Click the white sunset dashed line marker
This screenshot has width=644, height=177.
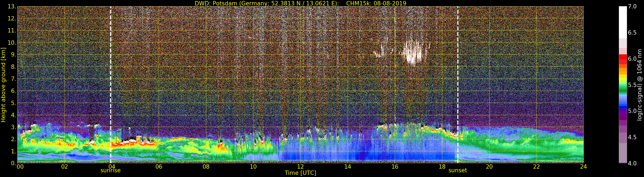(x=458, y=85)
